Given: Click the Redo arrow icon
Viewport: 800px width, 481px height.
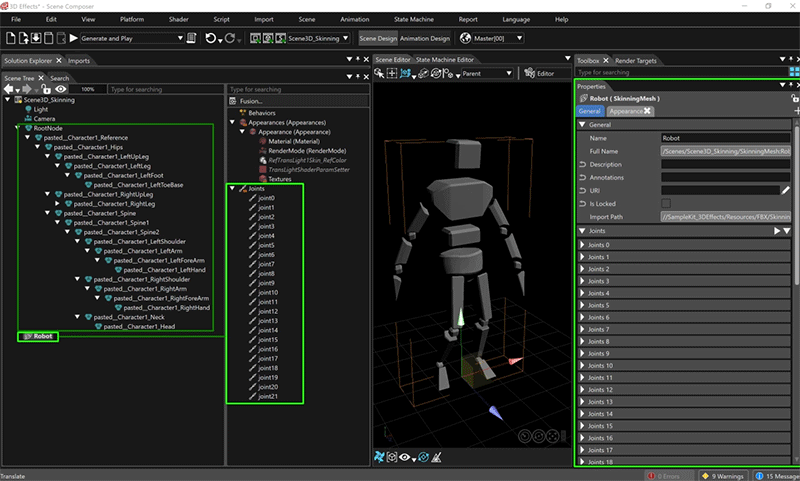Looking at the screenshot, I should tap(230, 38).
